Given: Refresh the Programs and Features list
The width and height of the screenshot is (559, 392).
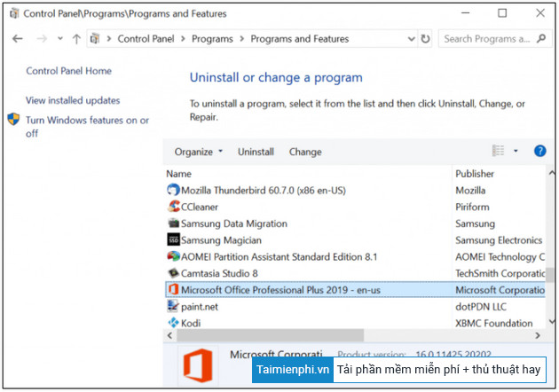Looking at the screenshot, I should tap(425, 38).
